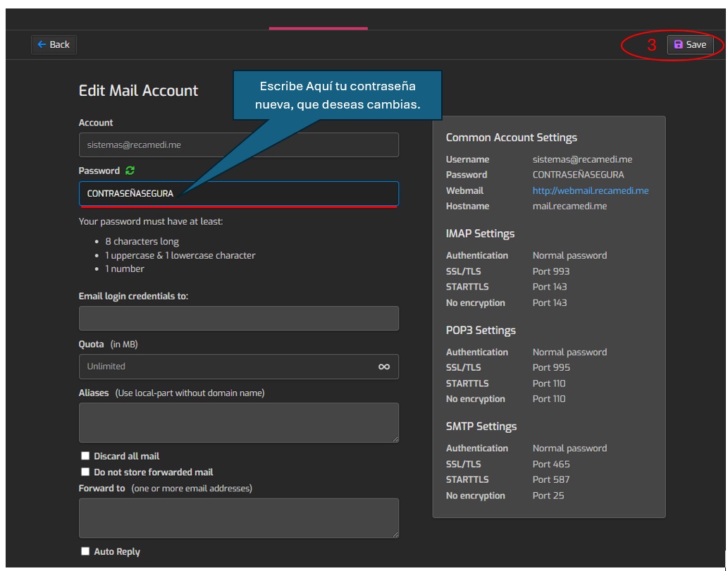The height and width of the screenshot is (571, 728).
Task: Click the SMTP Settings heading
Action: tap(481, 426)
